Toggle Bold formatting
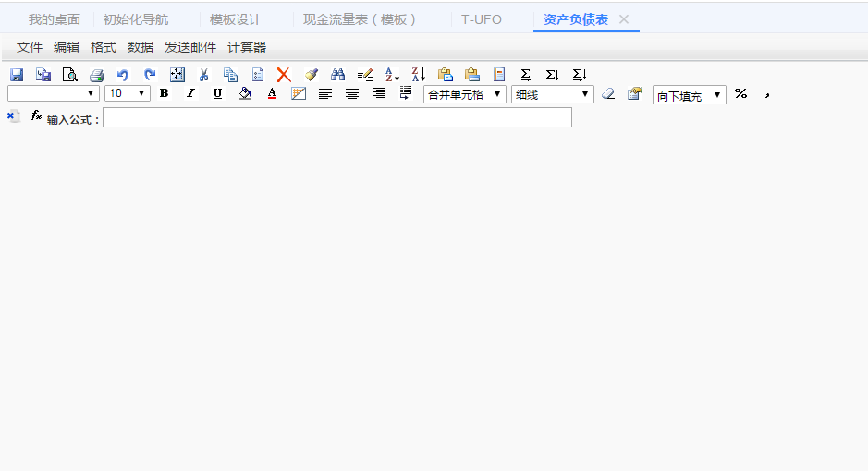 tap(164, 93)
